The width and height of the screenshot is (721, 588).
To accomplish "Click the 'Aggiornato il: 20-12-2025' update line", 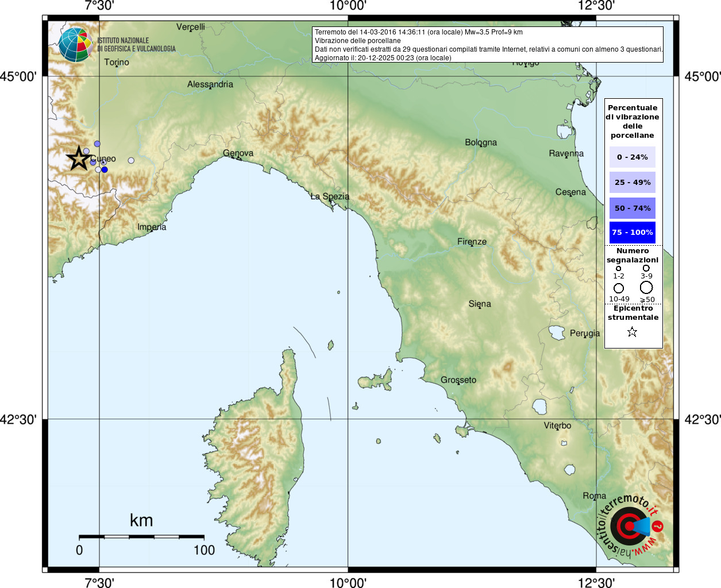I will [x=383, y=58].
